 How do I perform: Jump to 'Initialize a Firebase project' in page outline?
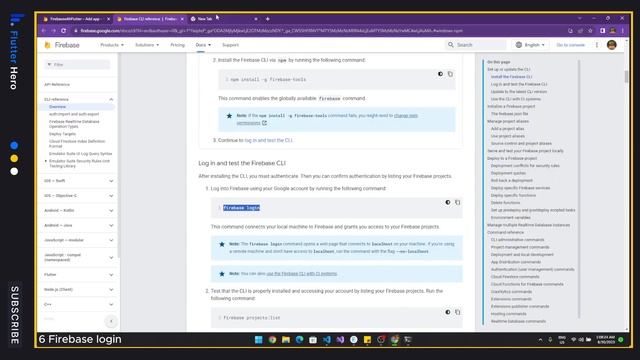pos(511,107)
